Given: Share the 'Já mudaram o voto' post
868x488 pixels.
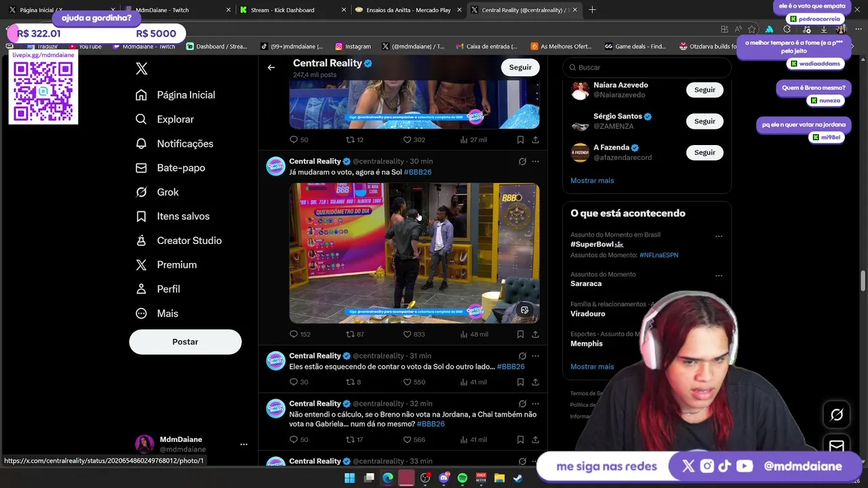Looking at the screenshot, I should click(x=535, y=334).
